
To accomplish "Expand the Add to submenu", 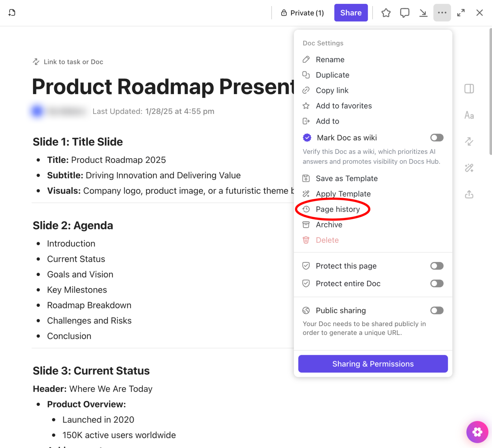I will 327,121.
